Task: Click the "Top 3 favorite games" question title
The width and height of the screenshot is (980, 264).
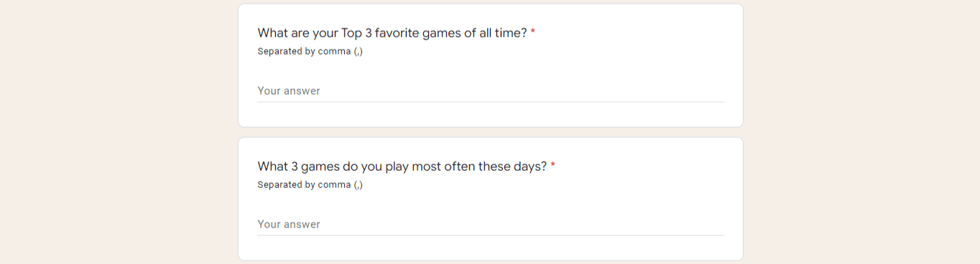Action: [392, 33]
